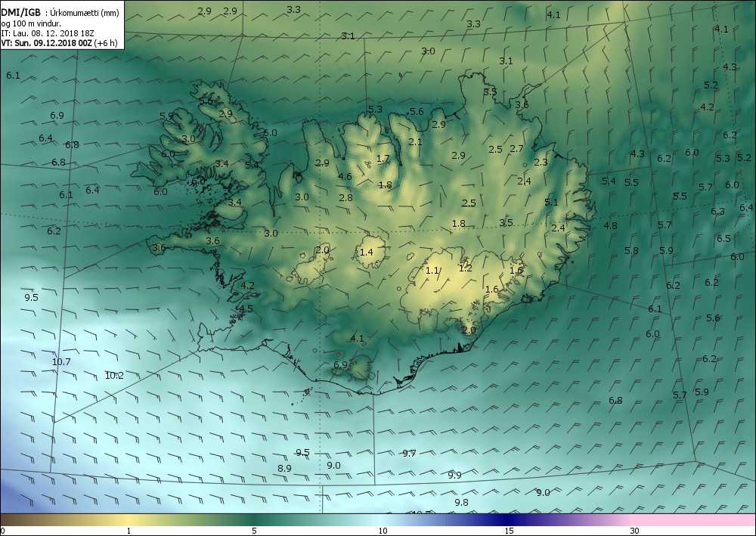
Task: Select the initial time 'IT: Lau. 08. 12. 2018 18Z'
Action: [48, 33]
